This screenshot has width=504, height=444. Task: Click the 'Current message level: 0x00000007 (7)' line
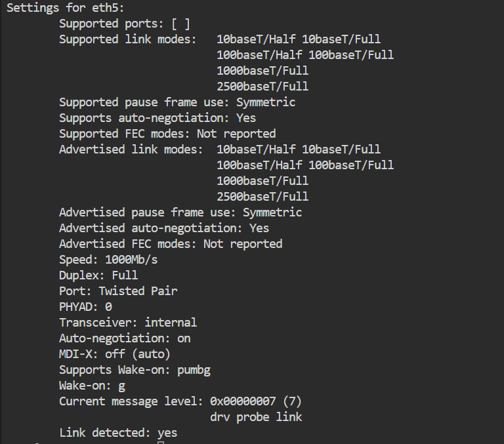180,401
